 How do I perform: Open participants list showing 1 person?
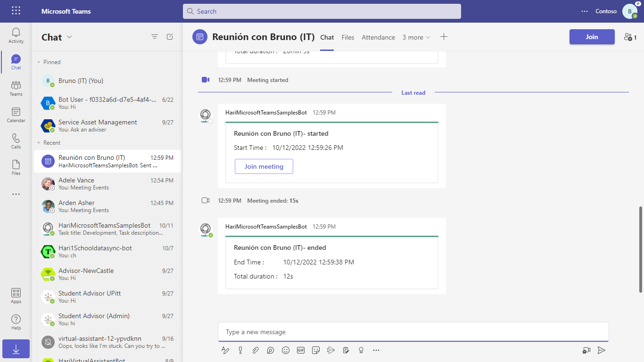pos(630,37)
